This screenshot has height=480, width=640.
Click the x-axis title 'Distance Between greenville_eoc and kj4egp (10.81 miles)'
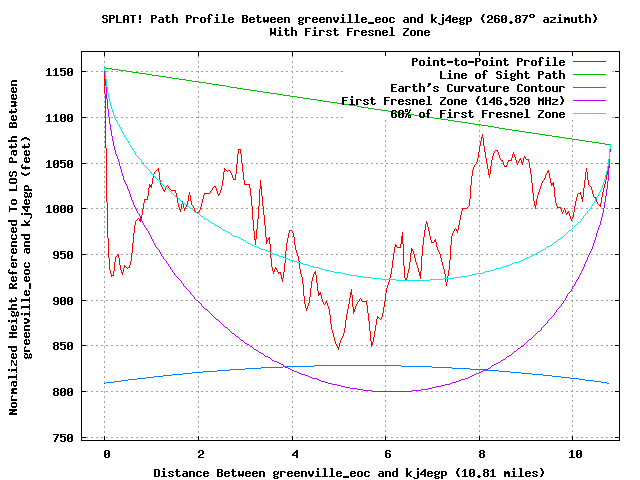point(349,473)
